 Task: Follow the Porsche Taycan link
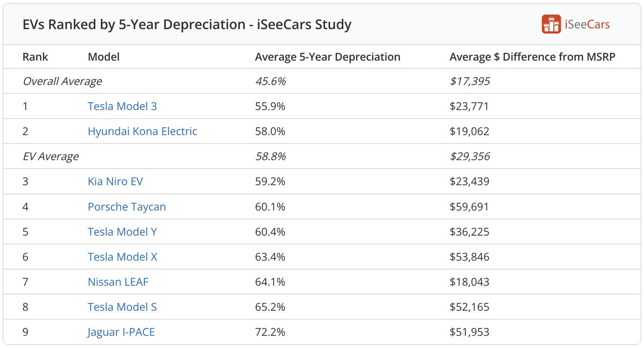(127, 207)
